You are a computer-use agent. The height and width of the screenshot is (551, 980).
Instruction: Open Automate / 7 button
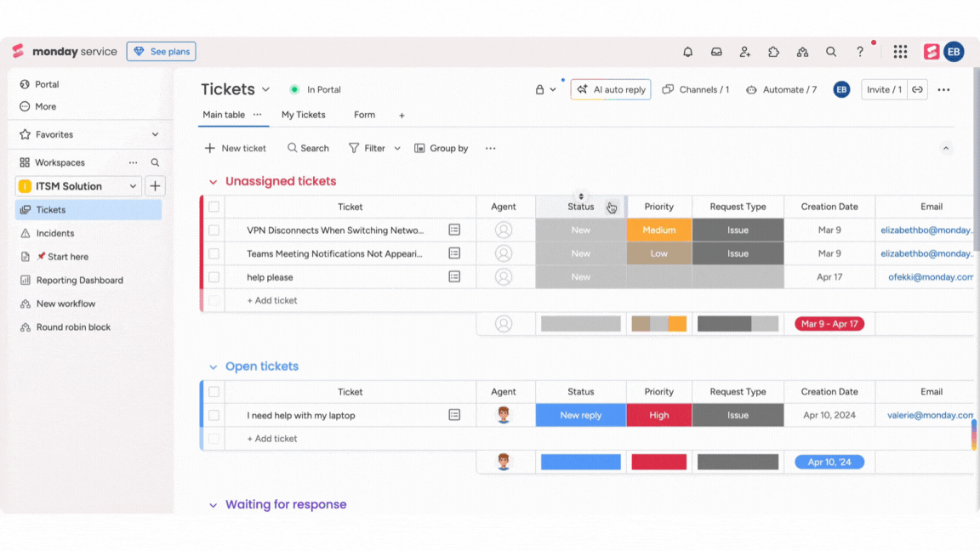781,89
